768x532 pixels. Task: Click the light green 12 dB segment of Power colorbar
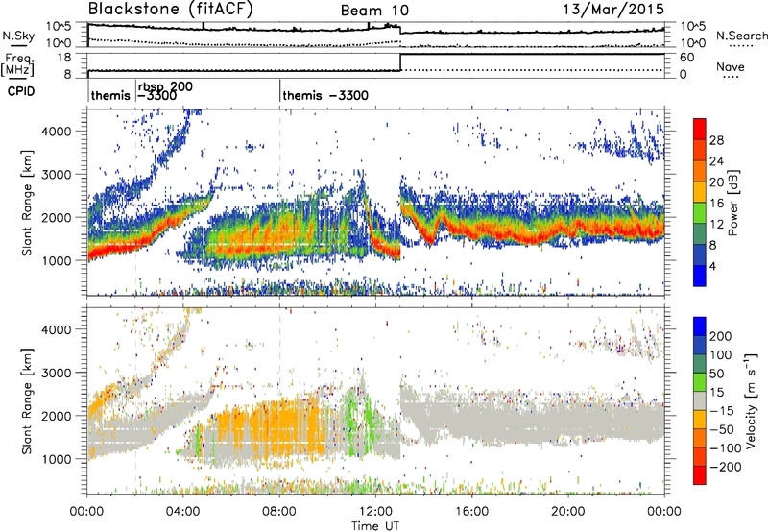[x=700, y=213]
